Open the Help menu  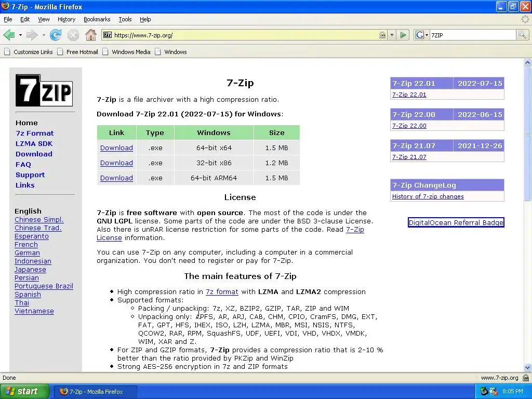145,19
